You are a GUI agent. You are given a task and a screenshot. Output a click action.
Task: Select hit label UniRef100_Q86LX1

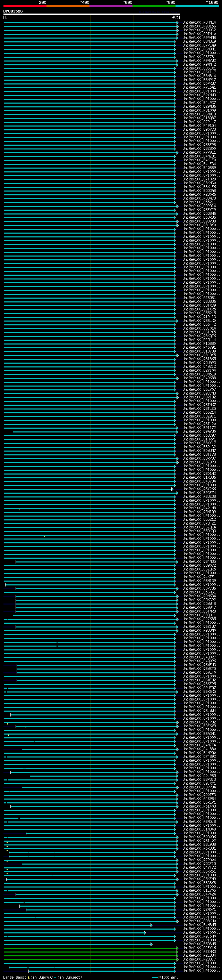tap(199, 68)
